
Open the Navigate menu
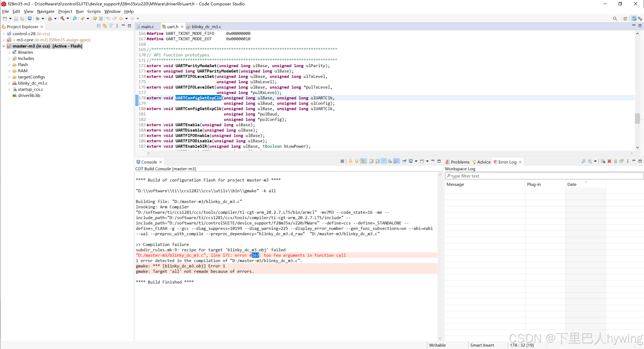46,11
